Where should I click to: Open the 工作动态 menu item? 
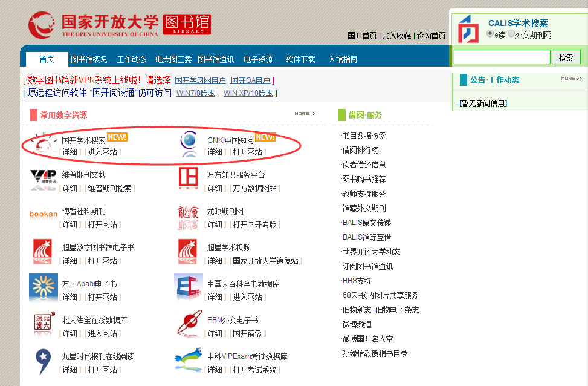coord(131,59)
